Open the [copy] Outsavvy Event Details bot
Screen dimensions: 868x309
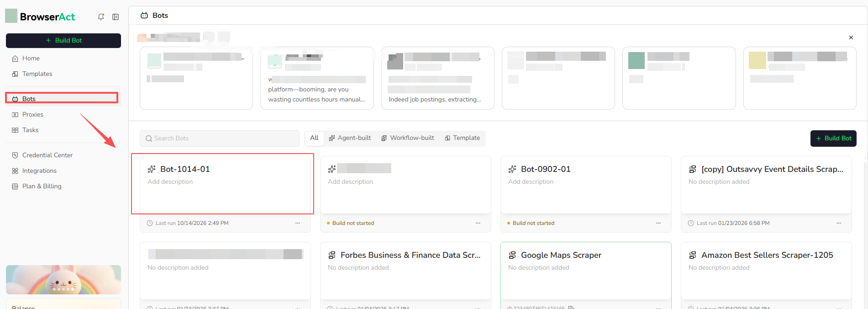[772, 169]
